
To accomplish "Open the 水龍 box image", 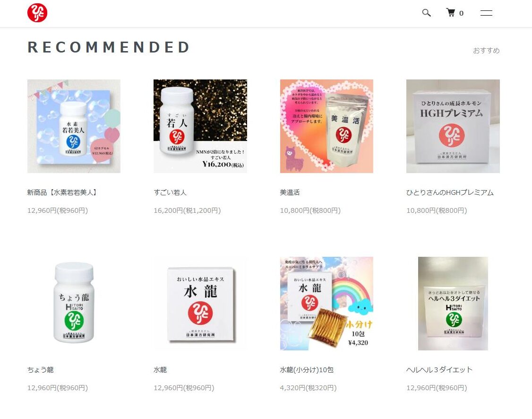I will point(200,304).
